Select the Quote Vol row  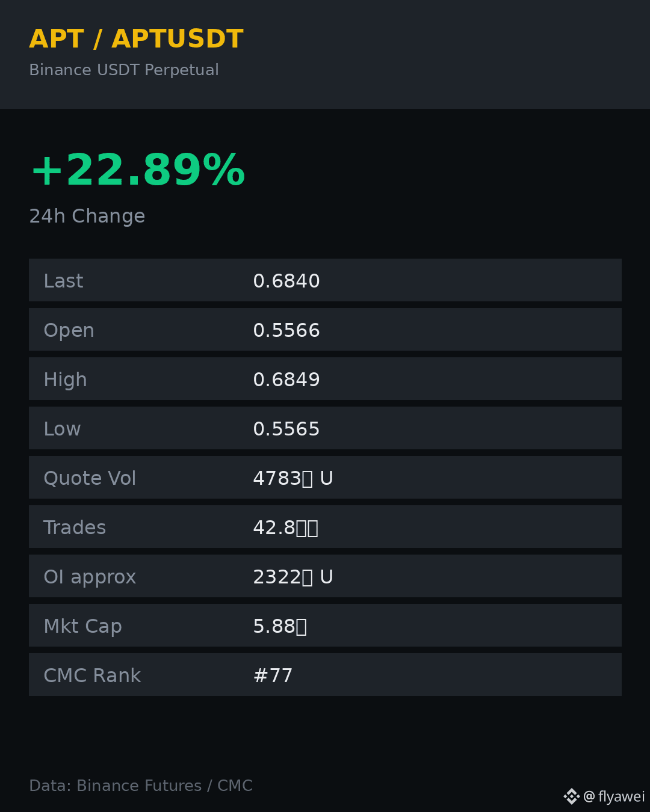tap(325, 478)
